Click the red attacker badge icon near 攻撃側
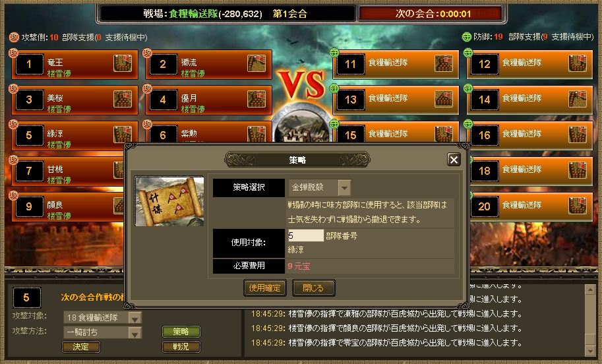Viewport: 602px width, 364px height. coord(15,37)
